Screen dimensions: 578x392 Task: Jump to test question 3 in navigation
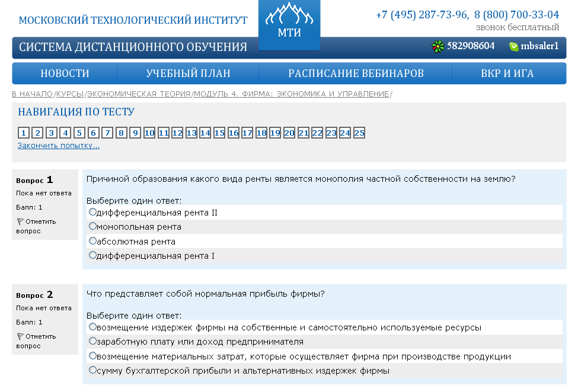point(52,133)
